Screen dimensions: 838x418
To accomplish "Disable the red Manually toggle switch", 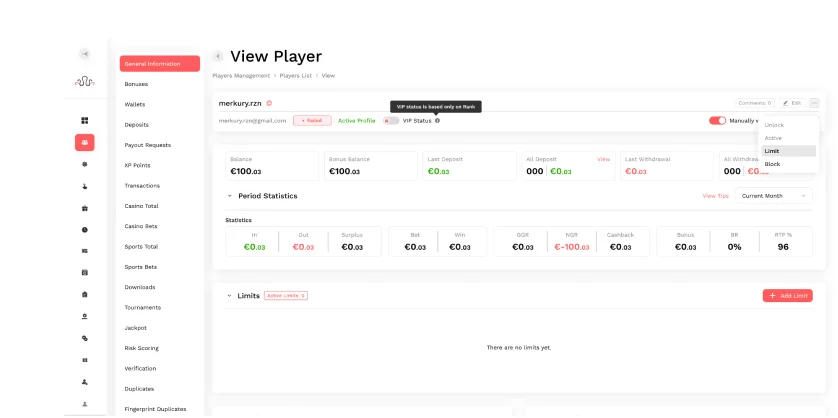I will point(717,120).
